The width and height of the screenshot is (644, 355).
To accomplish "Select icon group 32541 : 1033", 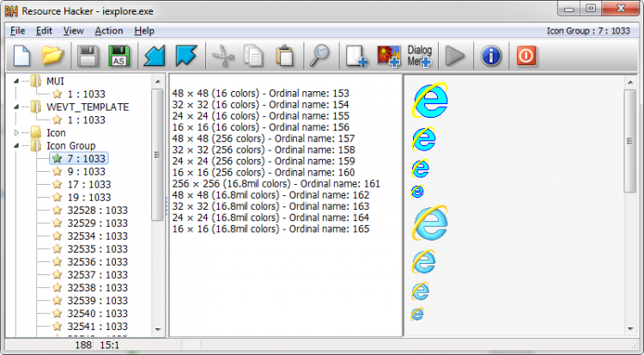I will 97,327.
